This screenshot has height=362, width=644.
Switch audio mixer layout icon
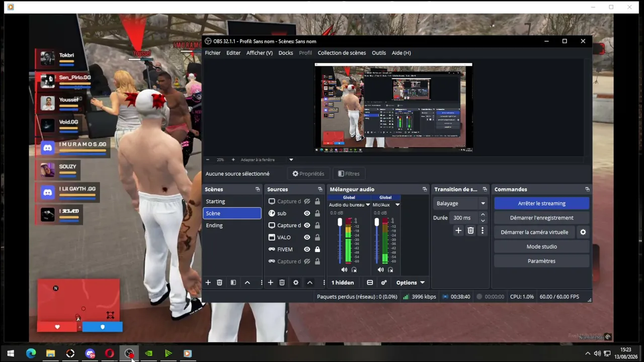(370, 283)
